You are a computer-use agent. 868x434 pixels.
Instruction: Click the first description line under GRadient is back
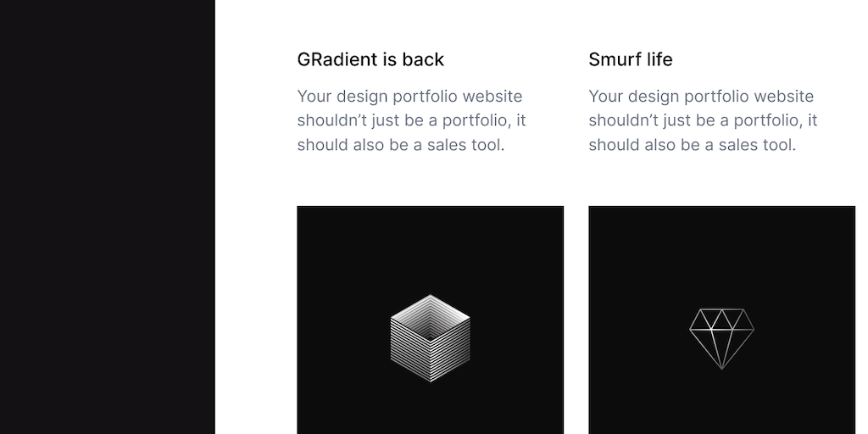409,97
